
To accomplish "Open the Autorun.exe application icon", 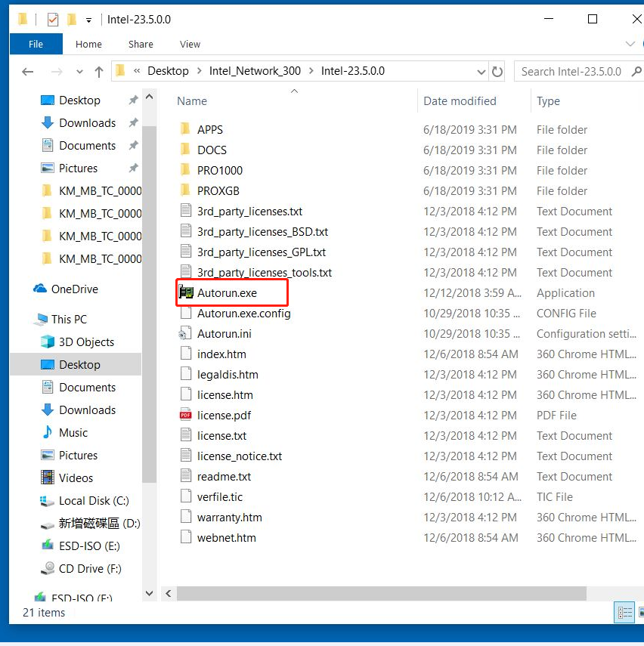I will 186,293.
